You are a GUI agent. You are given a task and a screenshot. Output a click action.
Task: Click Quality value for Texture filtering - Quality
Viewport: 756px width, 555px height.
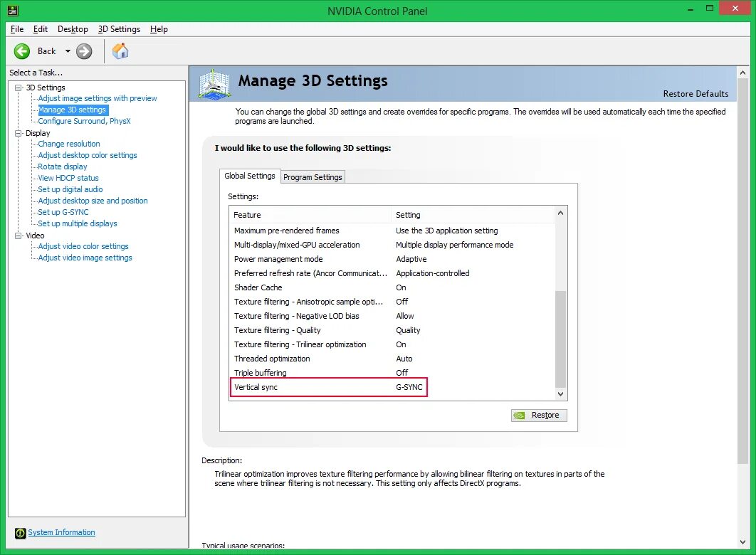[x=408, y=330]
